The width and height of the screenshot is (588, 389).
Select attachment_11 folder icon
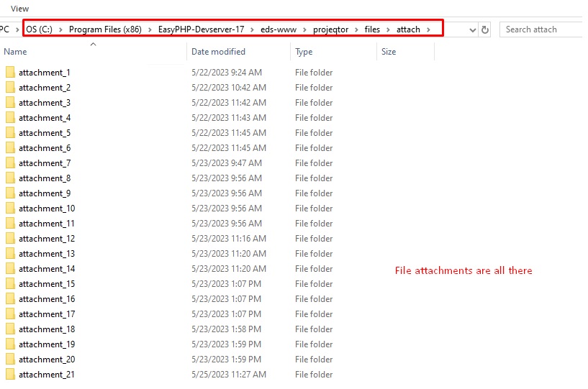coord(11,224)
